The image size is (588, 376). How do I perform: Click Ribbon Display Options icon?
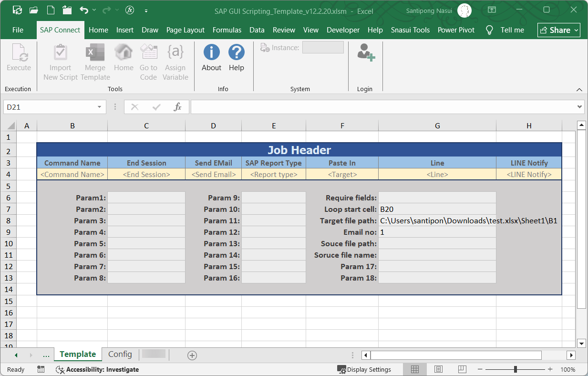(491, 10)
